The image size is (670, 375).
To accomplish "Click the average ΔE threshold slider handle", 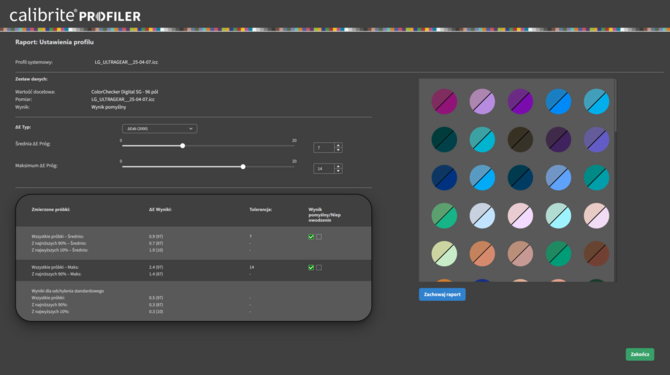I will pyautogui.click(x=182, y=146).
